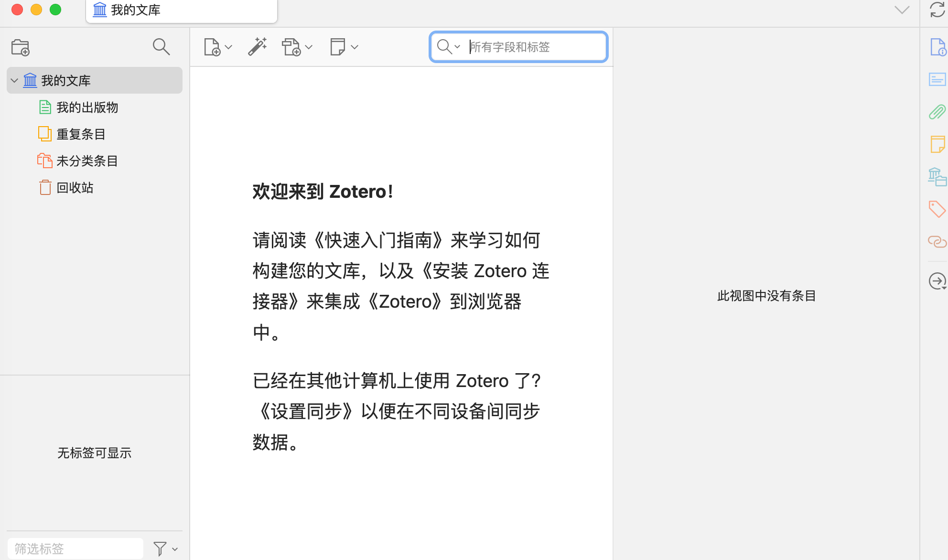948x560 pixels.
Task: Click the New Item document icon
Action: (x=212, y=47)
